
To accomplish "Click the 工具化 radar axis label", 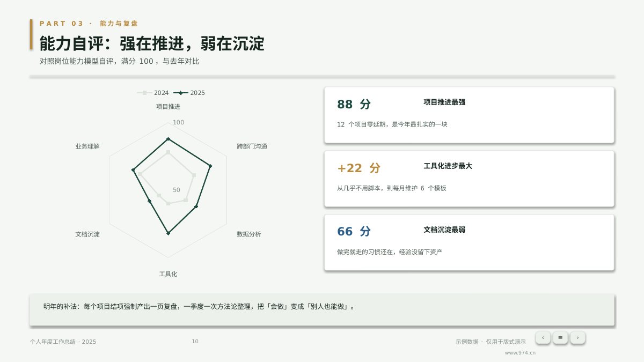I will point(168,274).
